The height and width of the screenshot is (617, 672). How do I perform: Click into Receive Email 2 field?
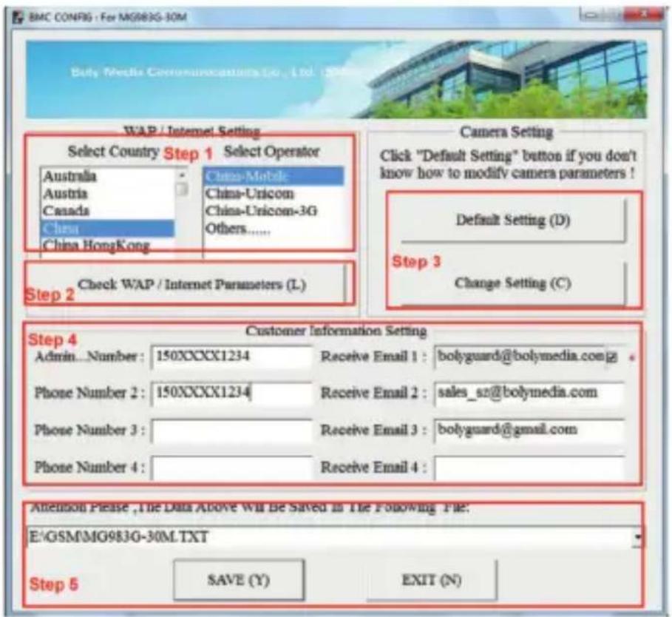[x=529, y=393]
